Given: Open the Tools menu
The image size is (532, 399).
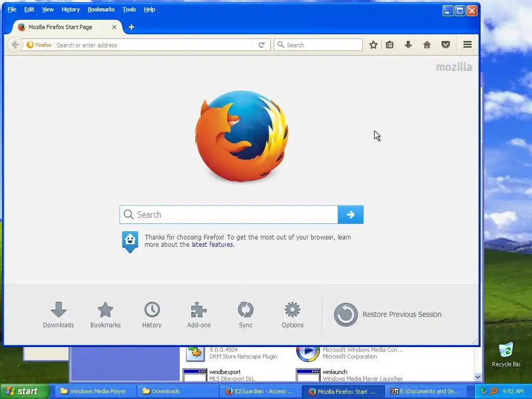Looking at the screenshot, I should 129,9.
